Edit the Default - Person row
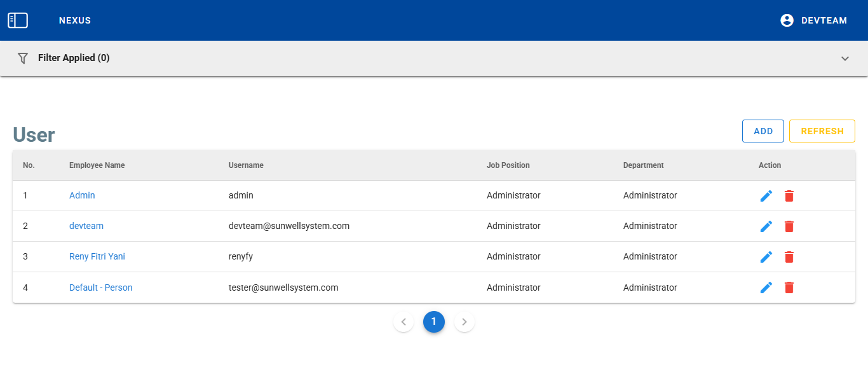The height and width of the screenshot is (381, 868). tap(766, 287)
